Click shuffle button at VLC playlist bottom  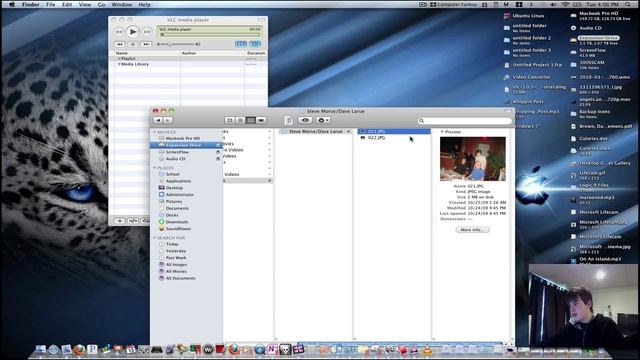click(x=133, y=221)
